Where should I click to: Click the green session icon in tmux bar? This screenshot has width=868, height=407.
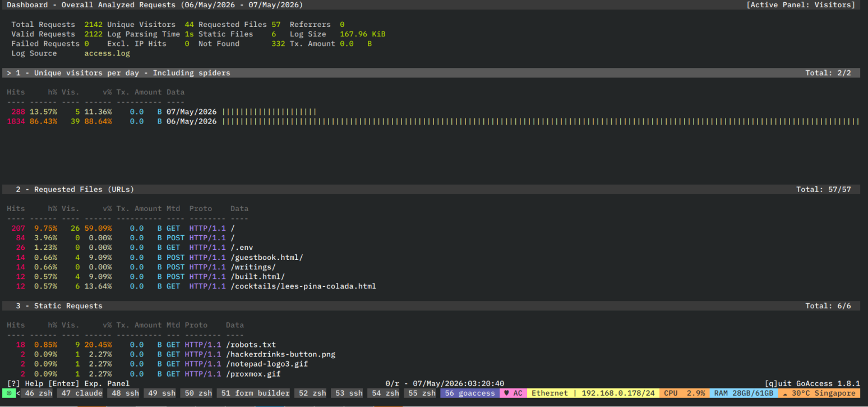point(8,394)
